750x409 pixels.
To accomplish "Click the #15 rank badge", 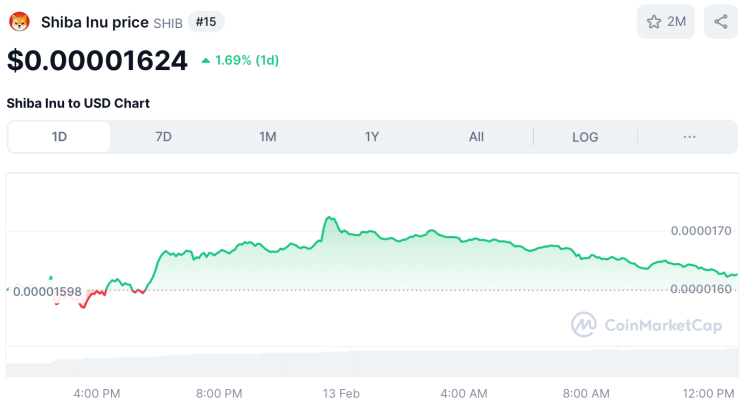I will tap(206, 22).
